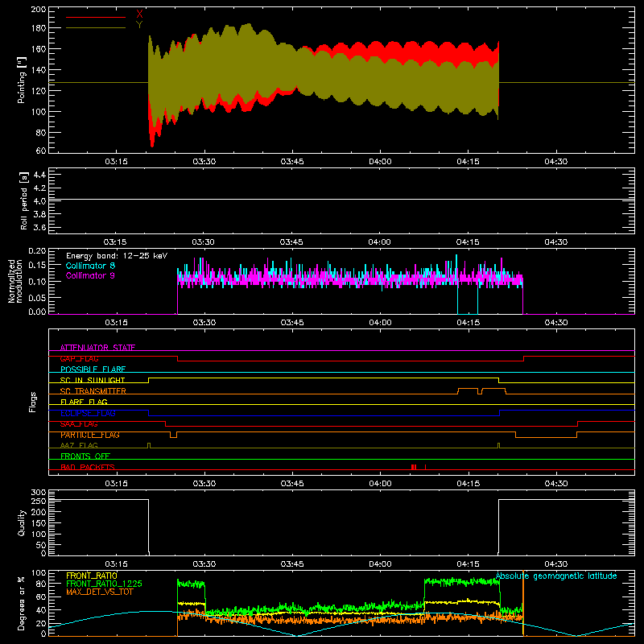Click the 04:15 time label under Flags panel
The width and height of the screenshot is (644, 644).
pyautogui.click(x=469, y=484)
